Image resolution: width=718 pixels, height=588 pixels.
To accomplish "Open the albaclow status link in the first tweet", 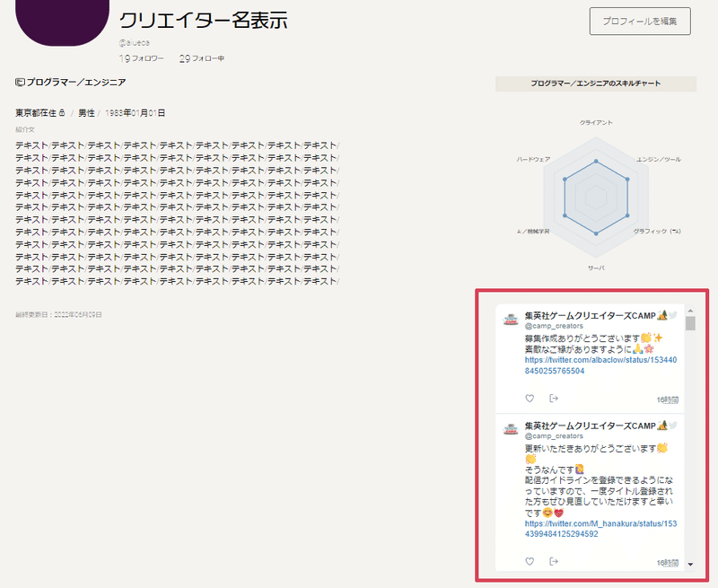I will pyautogui.click(x=600, y=365).
